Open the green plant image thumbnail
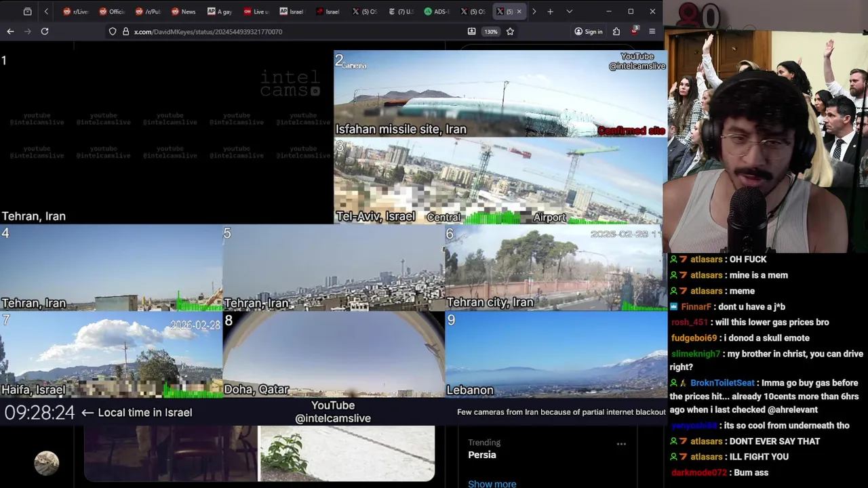 click(x=347, y=453)
